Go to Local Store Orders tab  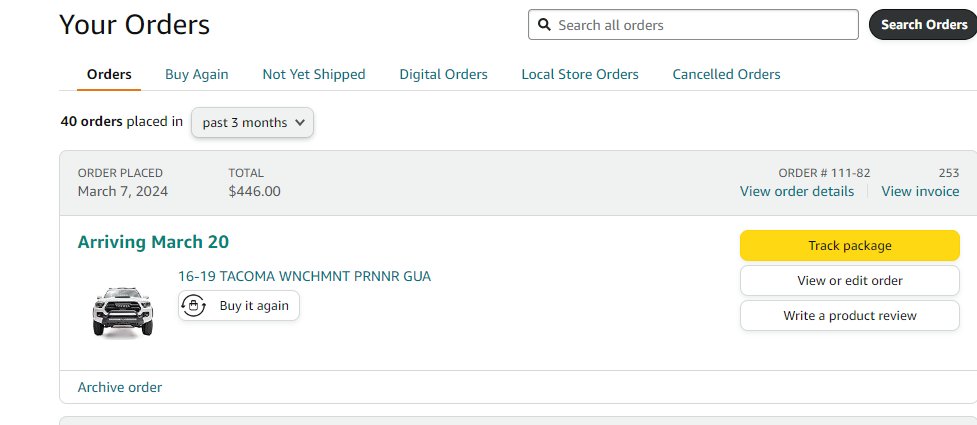579,74
